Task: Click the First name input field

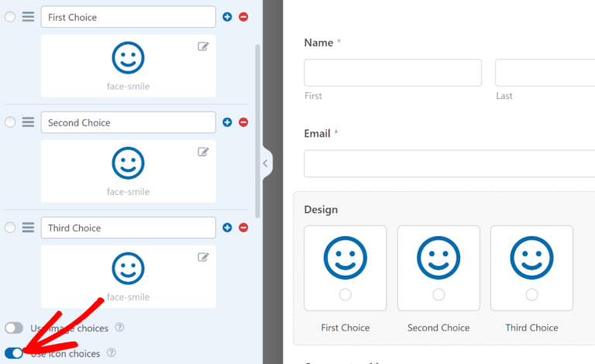Action: (x=392, y=73)
